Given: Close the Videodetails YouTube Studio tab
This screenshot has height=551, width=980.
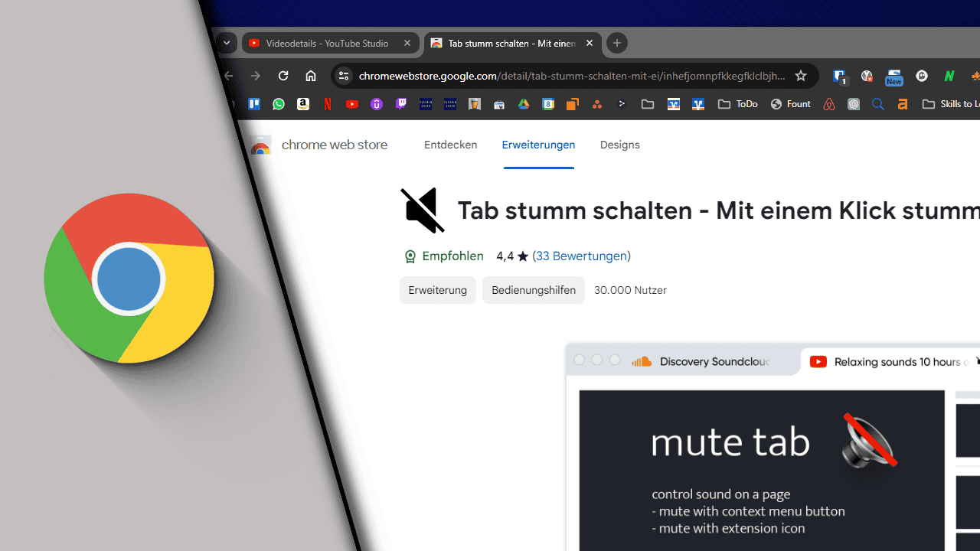Looking at the screenshot, I should [x=407, y=44].
